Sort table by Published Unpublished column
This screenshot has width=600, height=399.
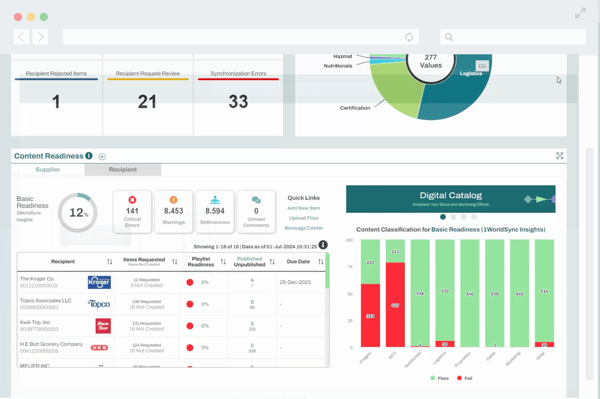[272, 262]
